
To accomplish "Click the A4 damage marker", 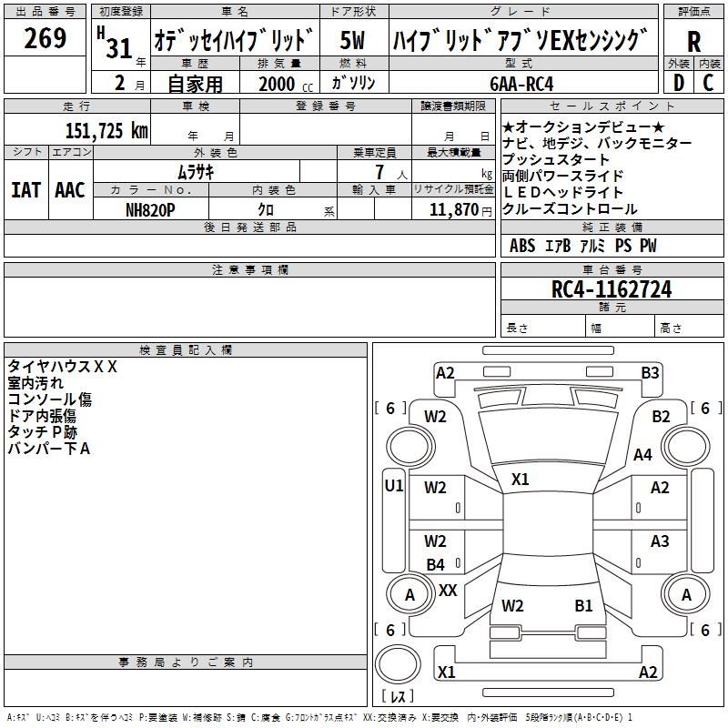I will [643, 454].
